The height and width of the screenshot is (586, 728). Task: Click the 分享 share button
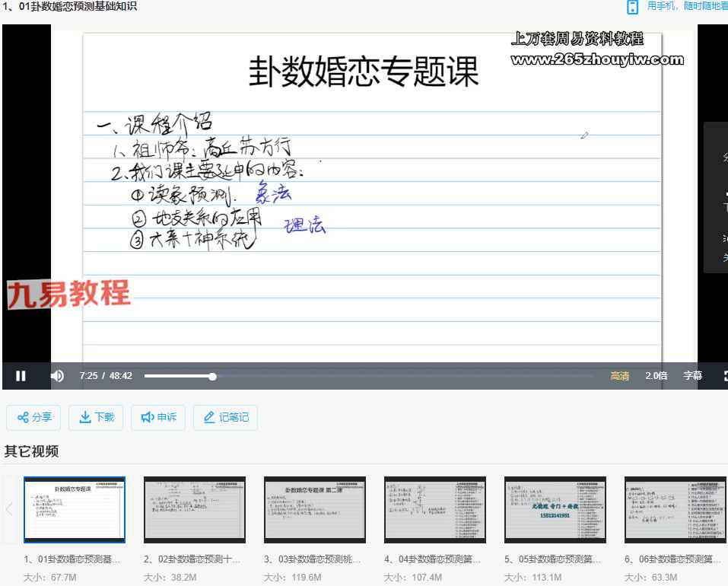[x=34, y=417]
